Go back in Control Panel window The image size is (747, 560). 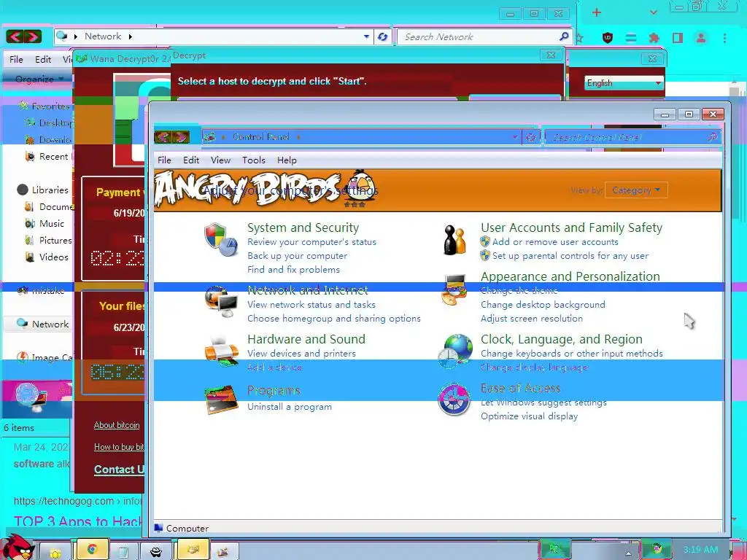163,137
